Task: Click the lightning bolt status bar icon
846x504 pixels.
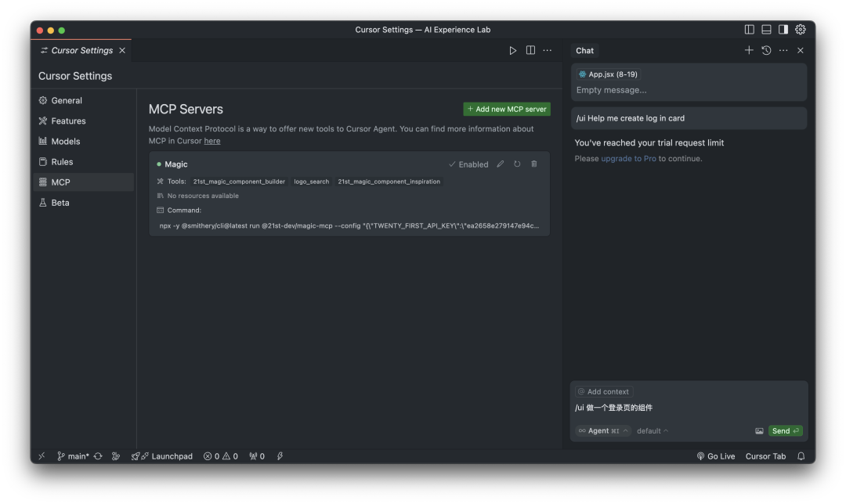Action: coord(280,456)
